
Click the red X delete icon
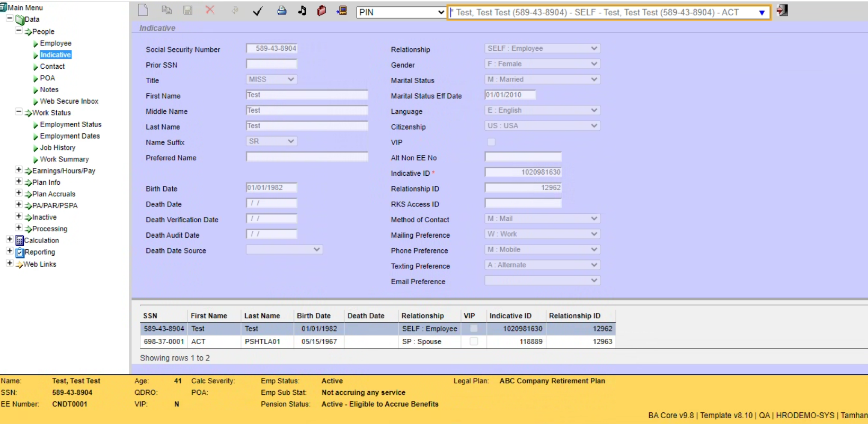(210, 10)
